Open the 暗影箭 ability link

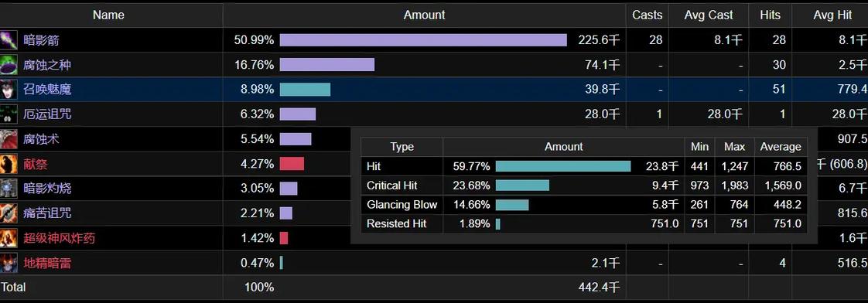point(42,40)
